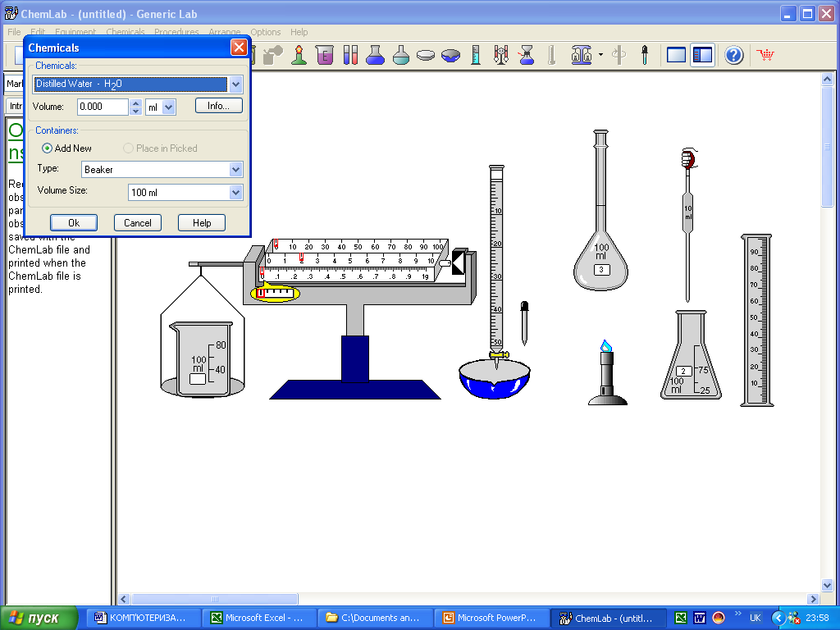Click the pouring chemical bottle toolbar icon
Viewport: 840px width, 630px height.
click(x=273, y=55)
